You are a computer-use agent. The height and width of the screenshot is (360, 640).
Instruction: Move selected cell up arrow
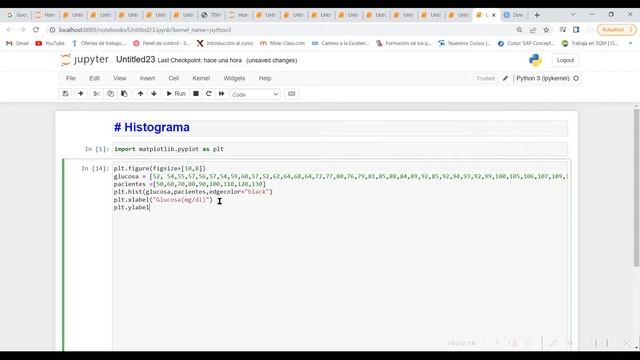[x=140, y=94]
